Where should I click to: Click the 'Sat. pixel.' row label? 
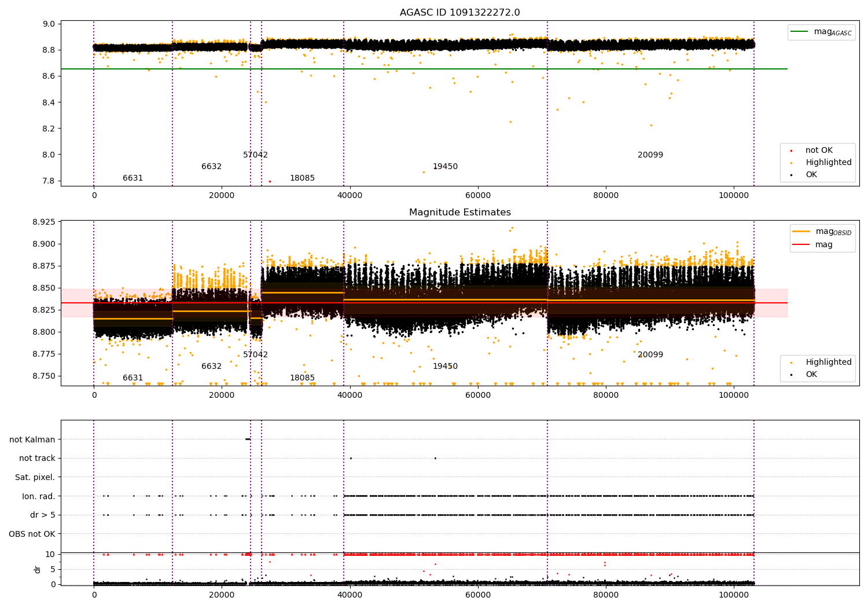tap(35, 477)
